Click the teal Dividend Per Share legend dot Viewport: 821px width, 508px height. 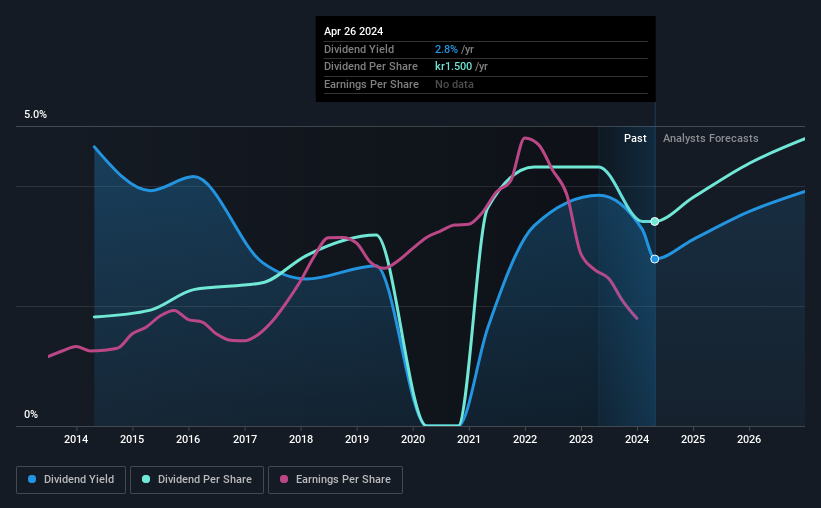[x=146, y=479]
